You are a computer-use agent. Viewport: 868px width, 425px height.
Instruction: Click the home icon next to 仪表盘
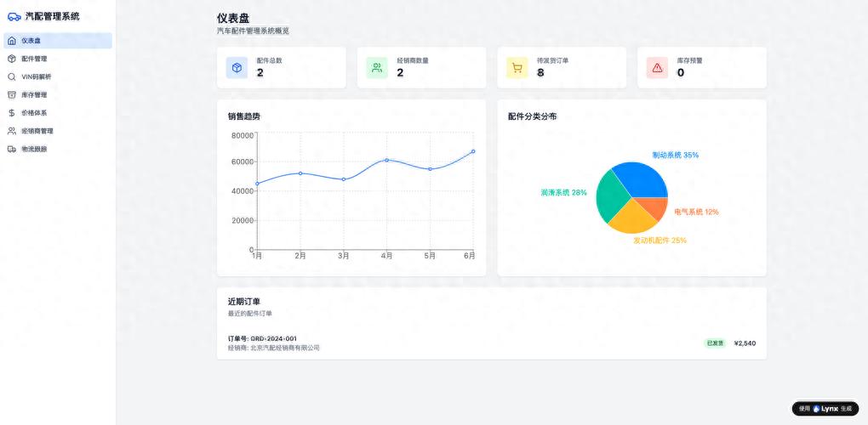(x=12, y=41)
